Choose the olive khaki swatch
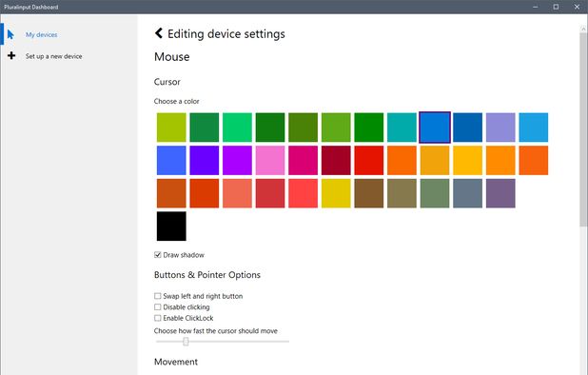The width and height of the screenshot is (588, 375). (x=402, y=193)
